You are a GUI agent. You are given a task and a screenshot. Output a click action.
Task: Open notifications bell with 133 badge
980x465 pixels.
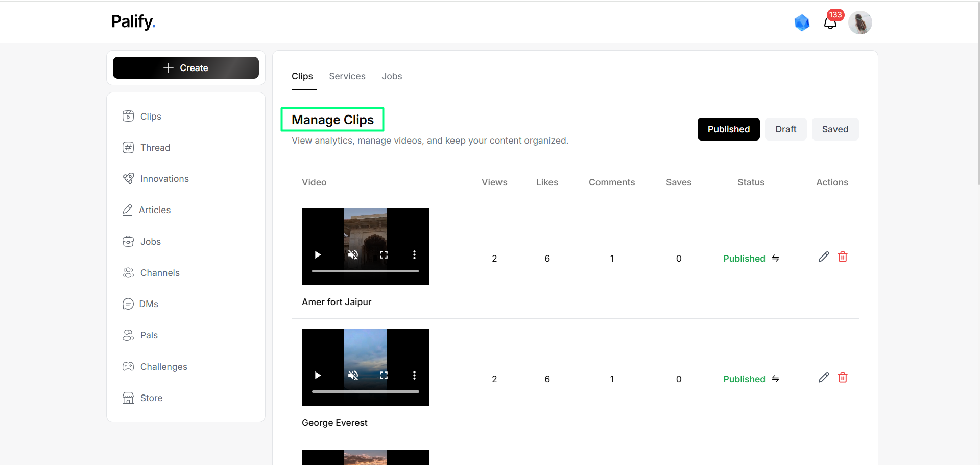point(830,22)
